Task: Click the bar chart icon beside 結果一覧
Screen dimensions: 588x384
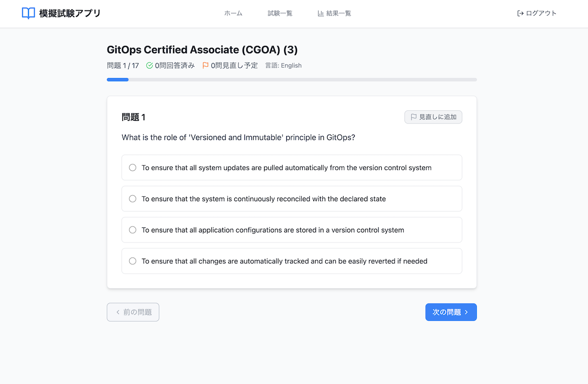Action: [x=321, y=13]
